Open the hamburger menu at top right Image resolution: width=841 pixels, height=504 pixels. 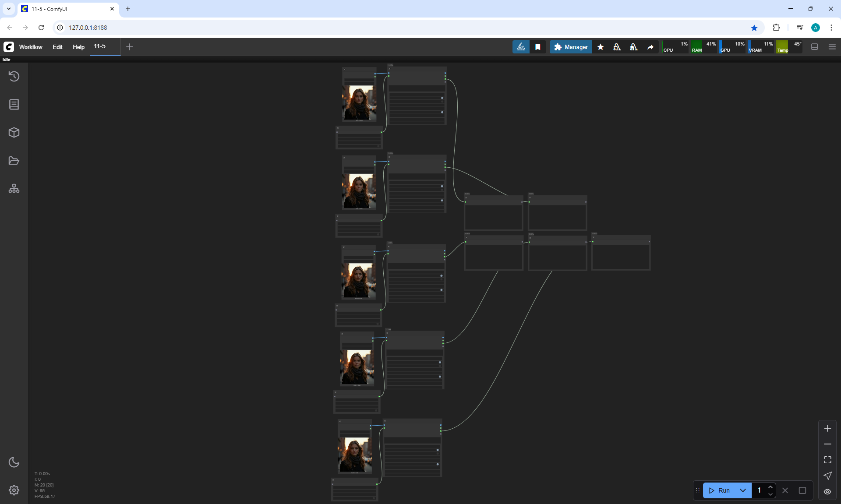(832, 47)
